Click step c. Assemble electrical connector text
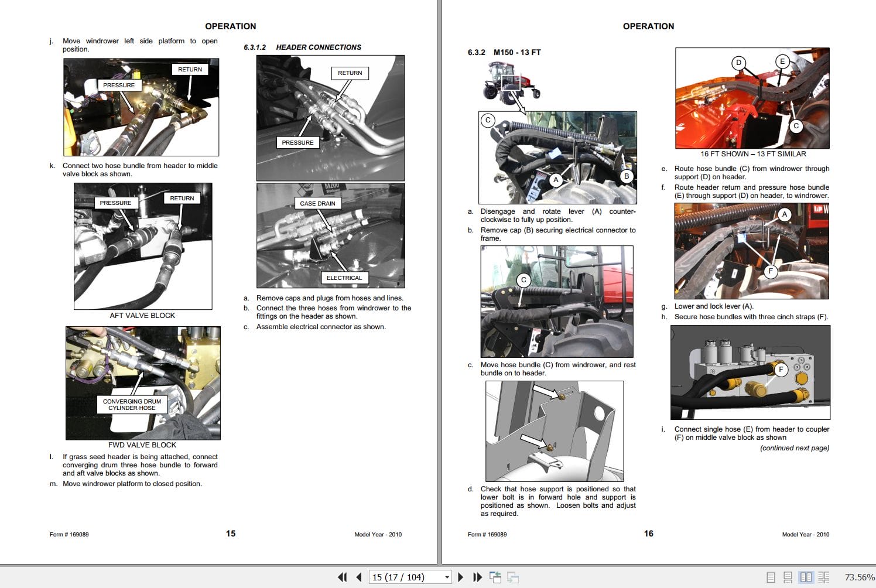Viewport: 876px width, 588px height. tap(315, 327)
